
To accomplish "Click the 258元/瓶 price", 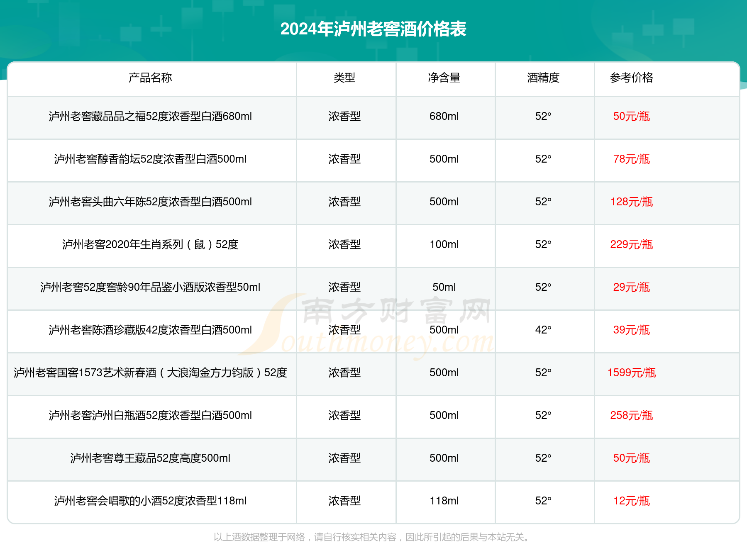I will [632, 416].
